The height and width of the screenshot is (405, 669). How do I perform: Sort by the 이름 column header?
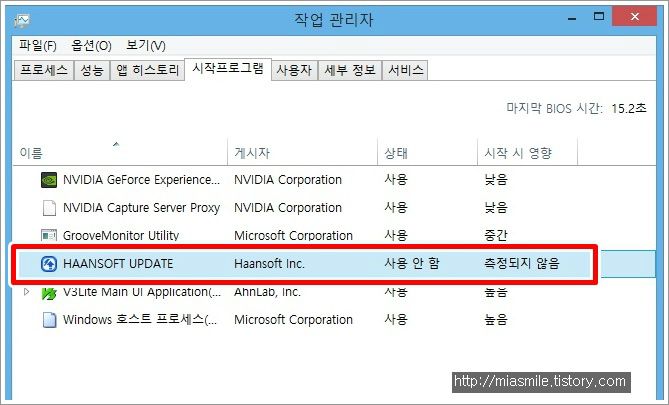(121, 152)
